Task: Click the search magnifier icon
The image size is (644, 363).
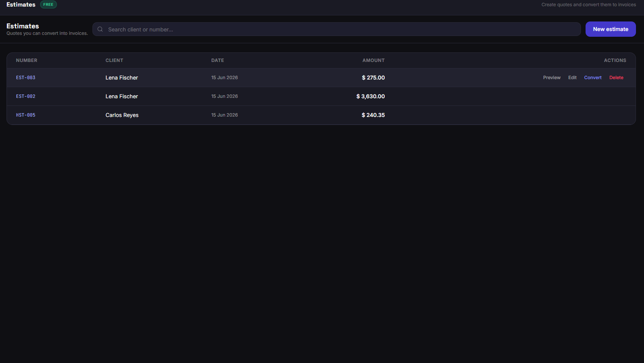Action: click(100, 29)
